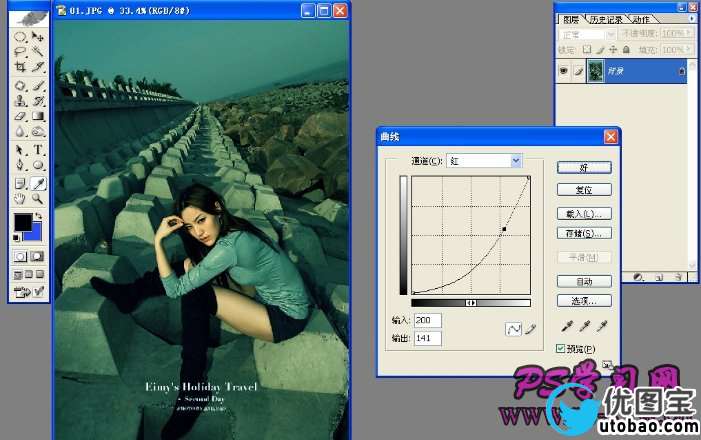Image resolution: width=701 pixels, height=440 pixels.
Task: Switch to Standard editing mode
Action: [x=20, y=256]
